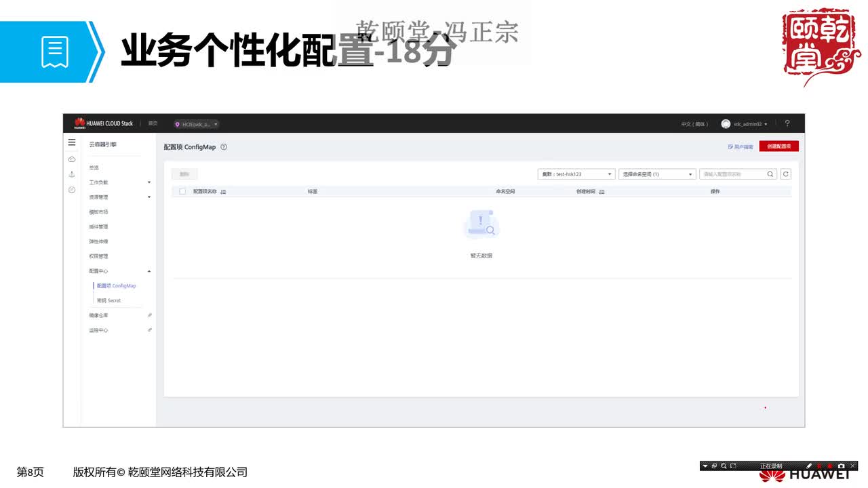Open 权限管理 in the sidebar
This screenshot has width=868, height=488.
point(98,256)
